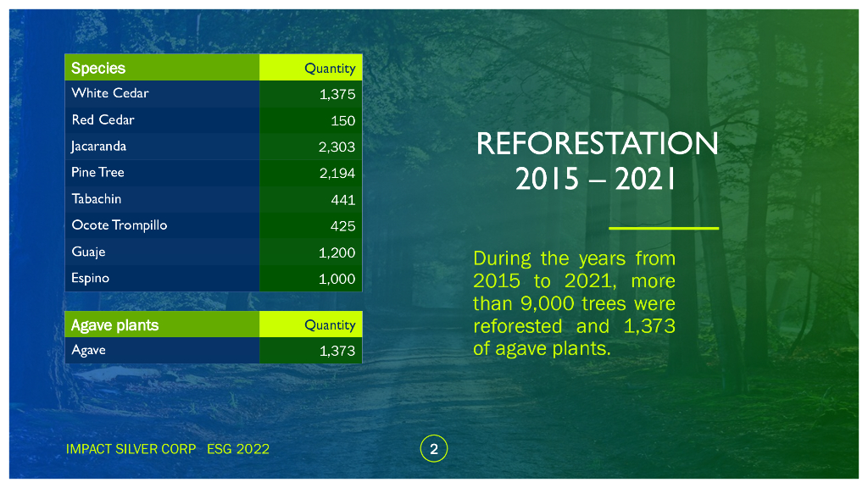
Task: Select the Tabachin row label
Action: coord(162,199)
